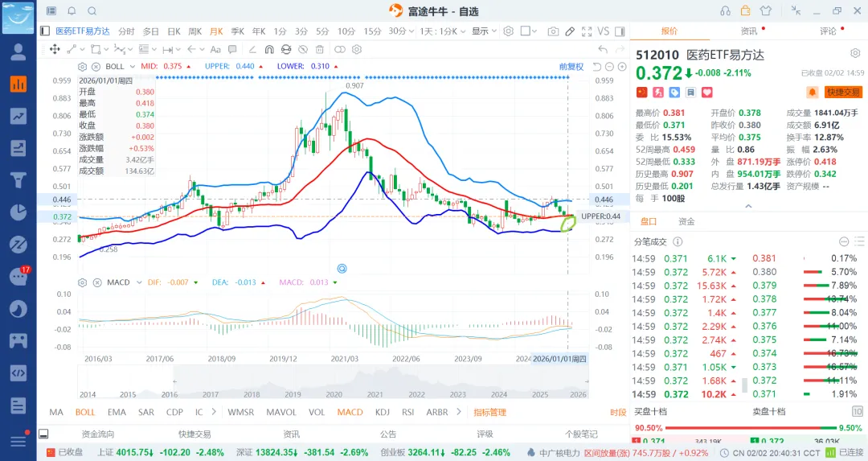Image resolution: width=868 pixels, height=461 pixels.
Task: Switch chart to 日K period
Action: click(x=174, y=31)
